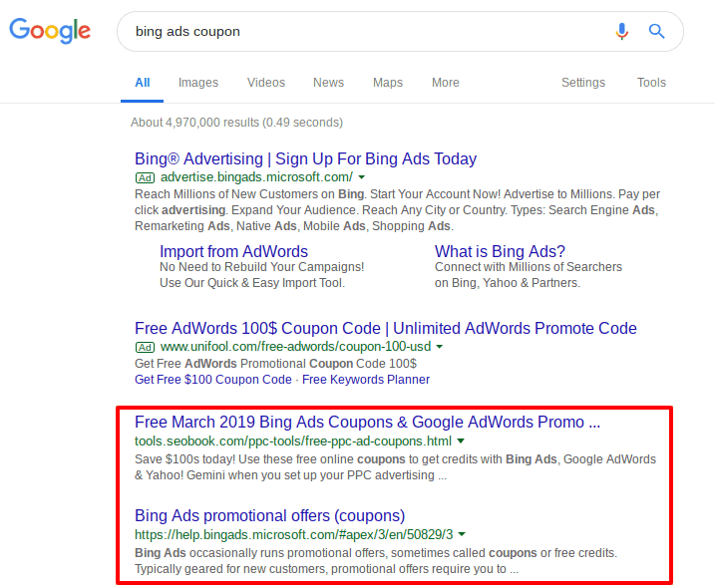The image size is (715, 588).
Task: Open the search Tools menu
Action: coord(651,83)
